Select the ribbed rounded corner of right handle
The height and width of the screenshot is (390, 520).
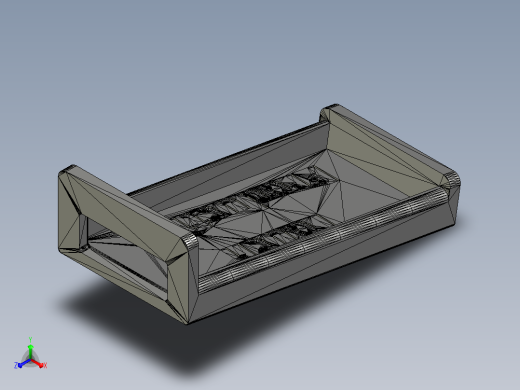click(x=452, y=180)
